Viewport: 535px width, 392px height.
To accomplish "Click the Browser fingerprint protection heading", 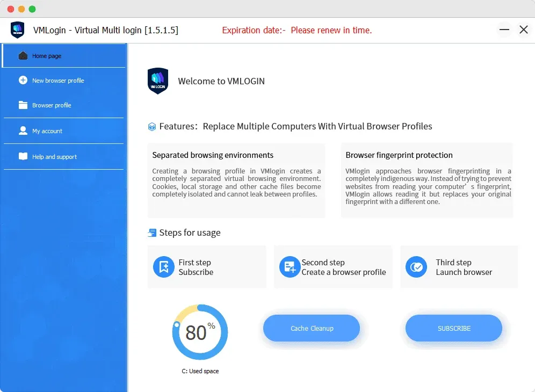I will point(399,155).
